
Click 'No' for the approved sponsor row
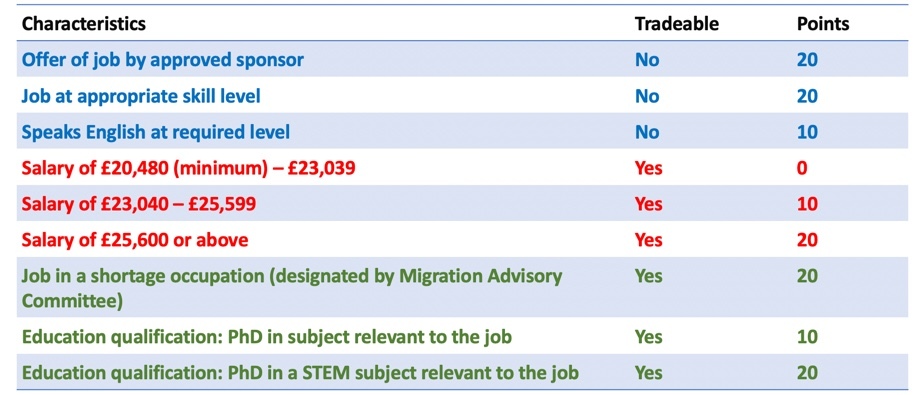tap(647, 60)
